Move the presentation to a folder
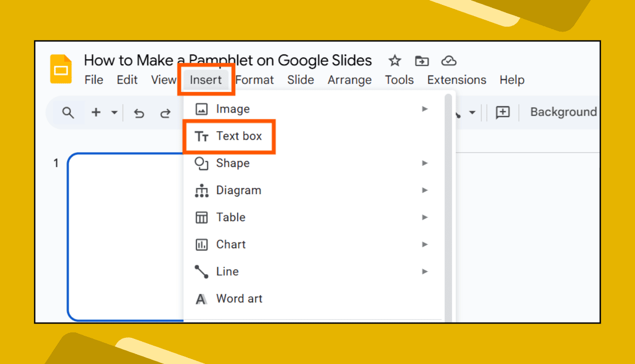The width and height of the screenshot is (635, 364). click(422, 60)
